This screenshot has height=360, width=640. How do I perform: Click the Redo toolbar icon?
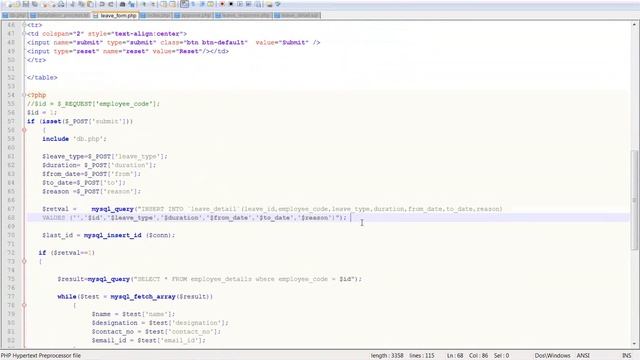(x=111, y=4)
